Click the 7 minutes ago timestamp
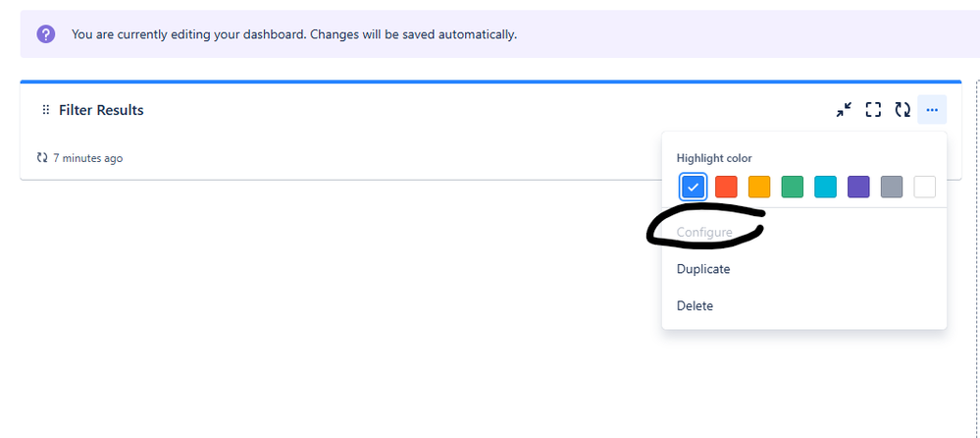This screenshot has width=980, height=438. pyautogui.click(x=88, y=158)
